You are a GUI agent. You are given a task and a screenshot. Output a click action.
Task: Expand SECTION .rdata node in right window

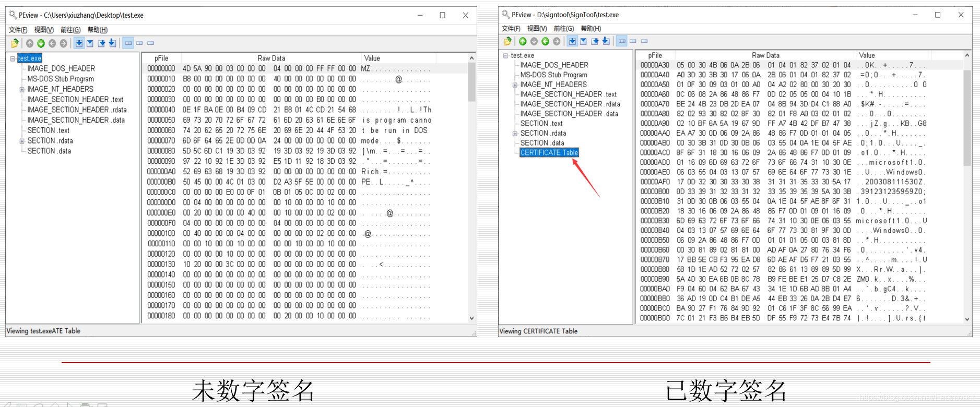(x=515, y=134)
